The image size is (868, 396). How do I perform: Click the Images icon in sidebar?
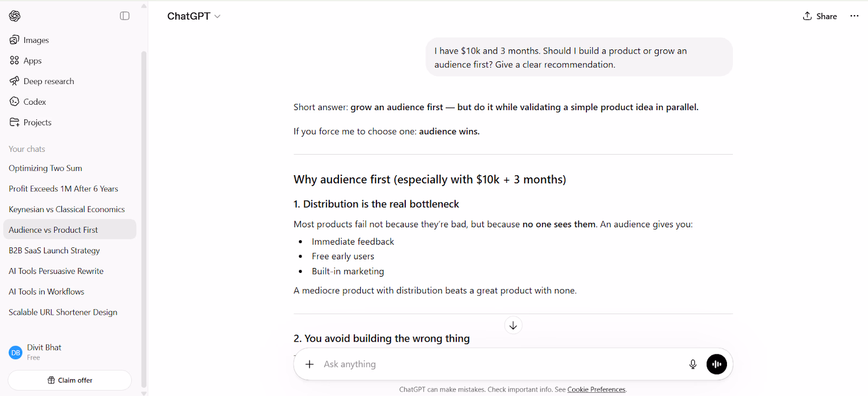[15, 40]
